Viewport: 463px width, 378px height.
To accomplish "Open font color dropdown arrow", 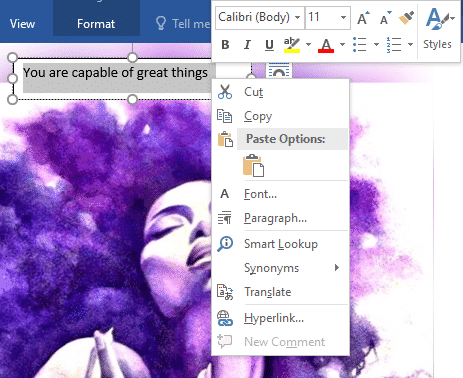I will tap(342, 44).
